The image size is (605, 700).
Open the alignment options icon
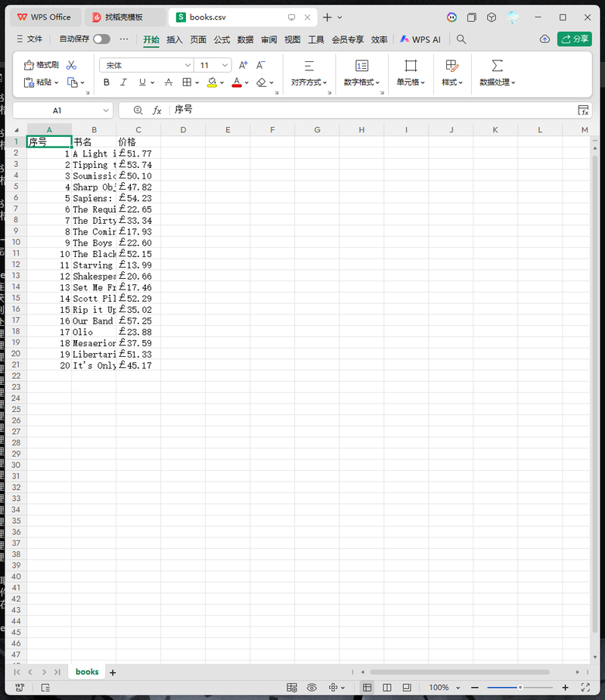pyautogui.click(x=309, y=66)
